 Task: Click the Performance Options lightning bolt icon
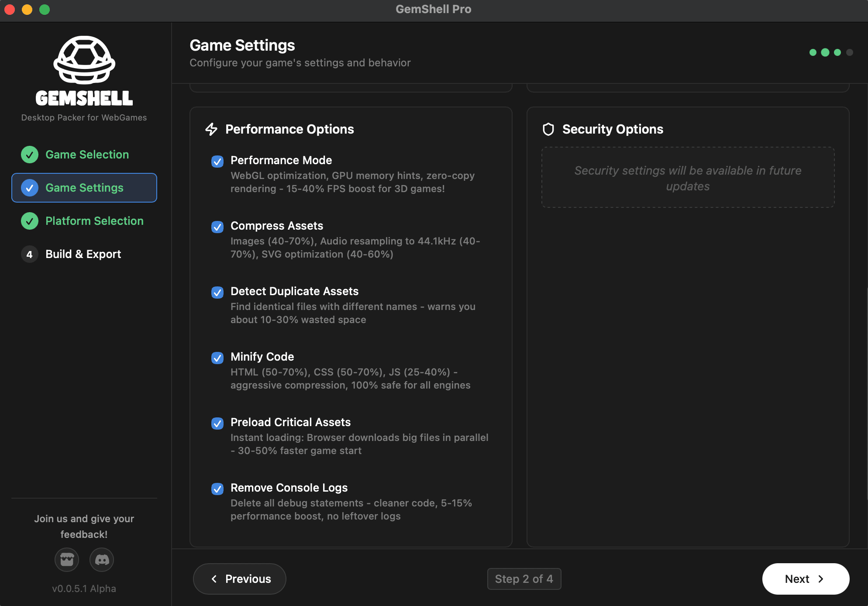(211, 129)
